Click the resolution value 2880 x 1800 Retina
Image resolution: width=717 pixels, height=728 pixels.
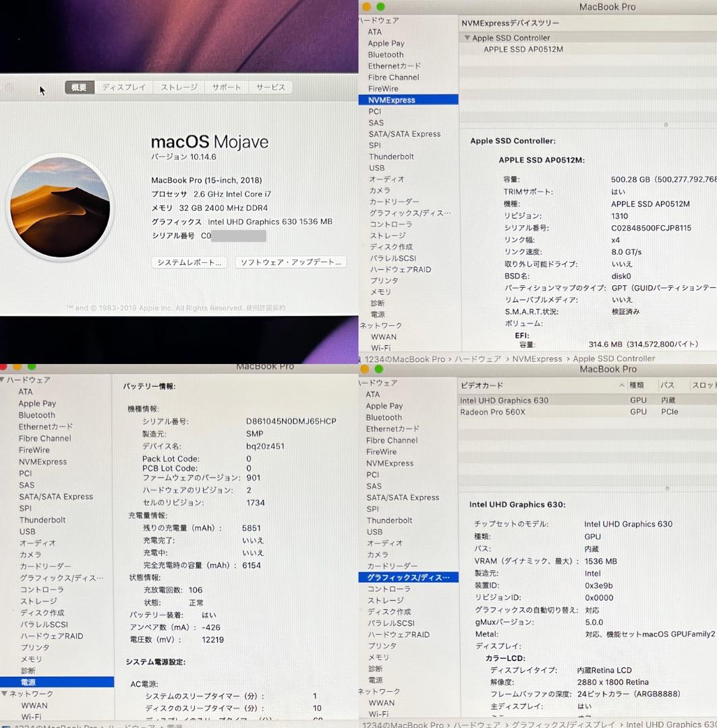(613, 682)
